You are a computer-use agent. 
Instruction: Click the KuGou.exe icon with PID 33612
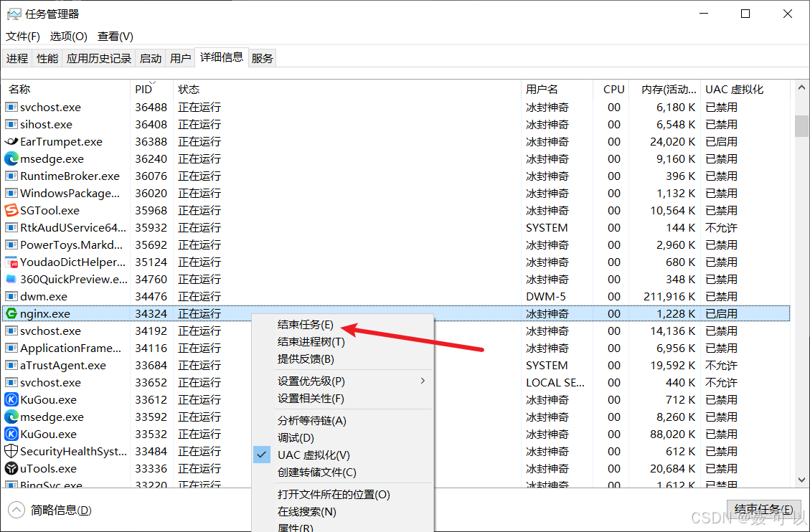(x=11, y=400)
